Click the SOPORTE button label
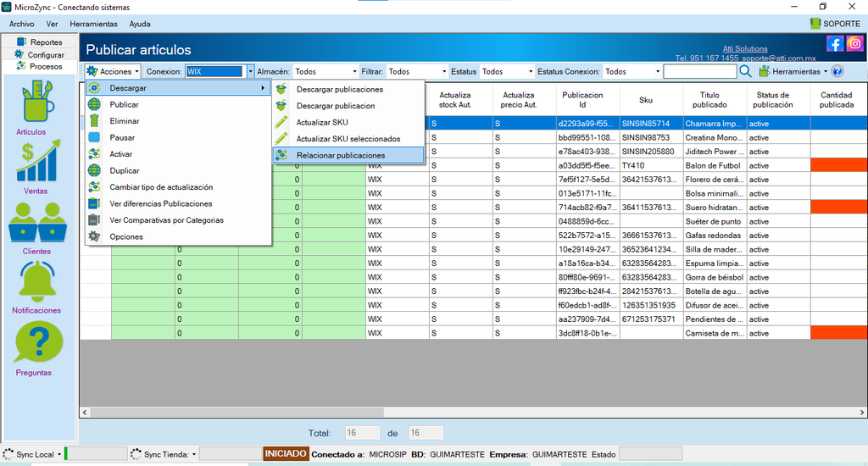 coord(842,24)
